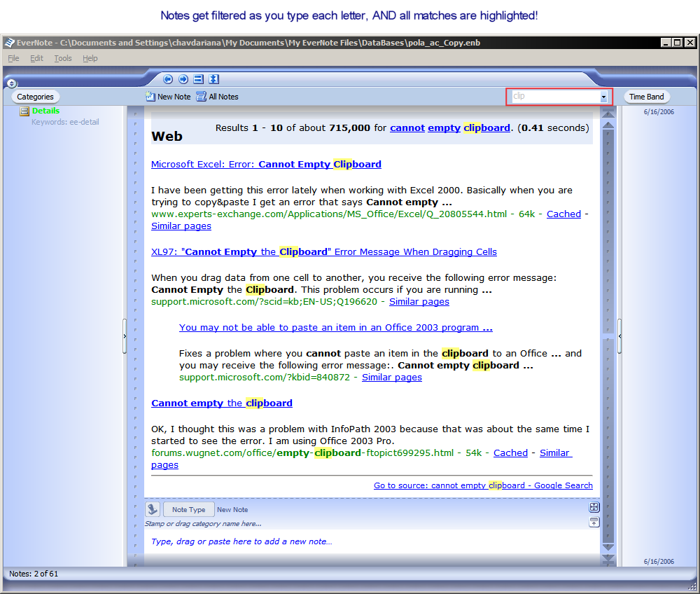Click the move-note-up icon below maximize
Image resolution: width=700 pixels, height=594 pixels.
coord(594,522)
